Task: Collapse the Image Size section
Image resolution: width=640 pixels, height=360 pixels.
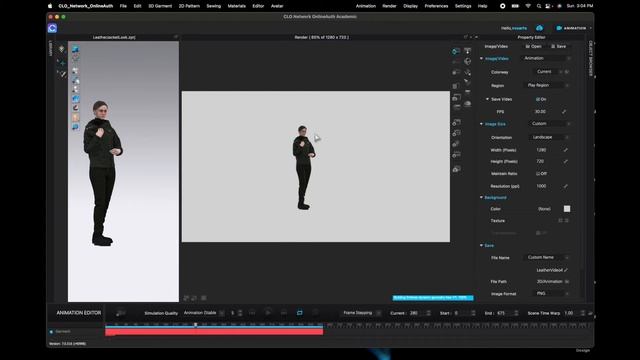Action: (481, 124)
